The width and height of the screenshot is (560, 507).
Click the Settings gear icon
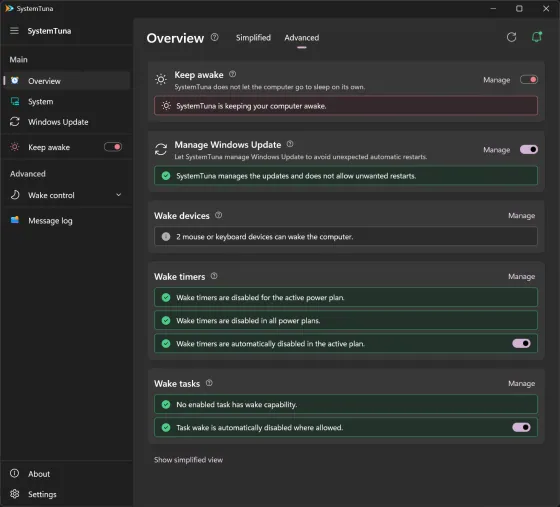coord(15,494)
